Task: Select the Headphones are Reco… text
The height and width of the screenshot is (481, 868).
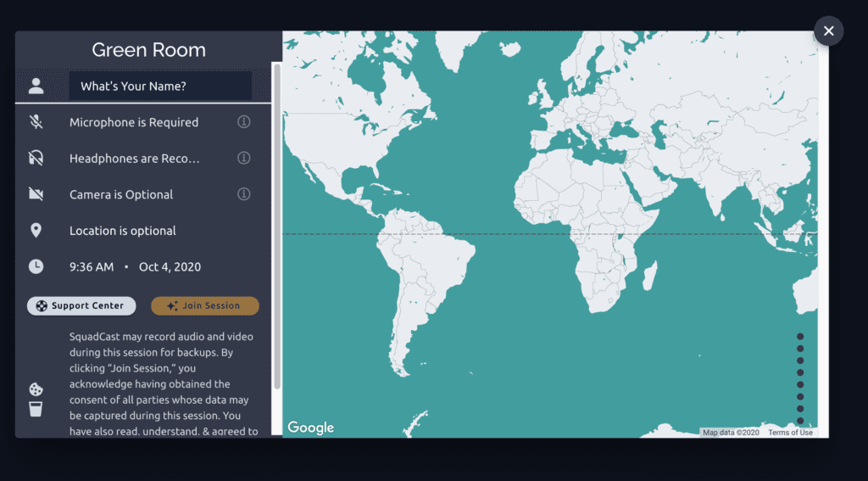Action: [x=135, y=159]
